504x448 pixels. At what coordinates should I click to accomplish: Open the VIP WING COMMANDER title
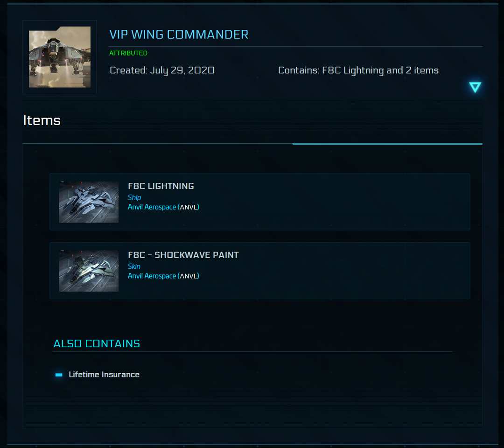tap(179, 35)
